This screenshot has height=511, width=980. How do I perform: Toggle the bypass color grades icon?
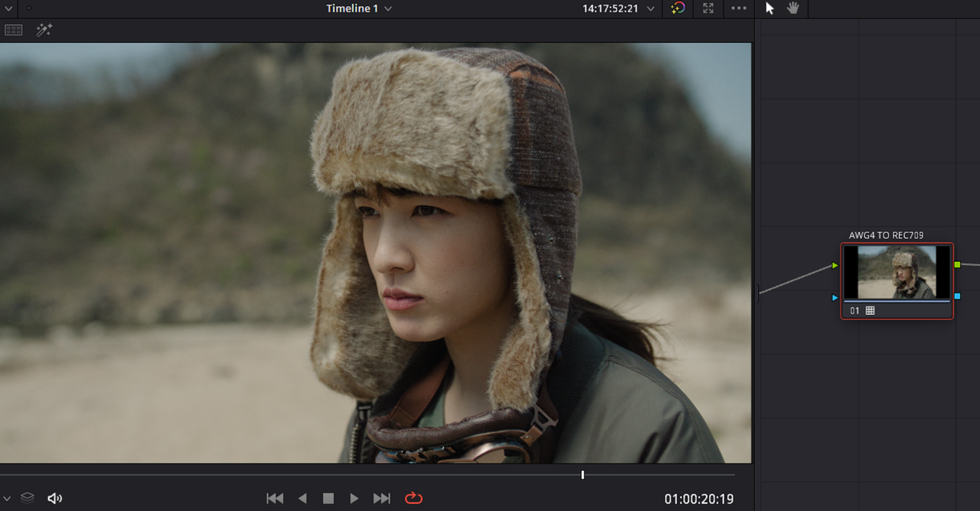(x=678, y=8)
